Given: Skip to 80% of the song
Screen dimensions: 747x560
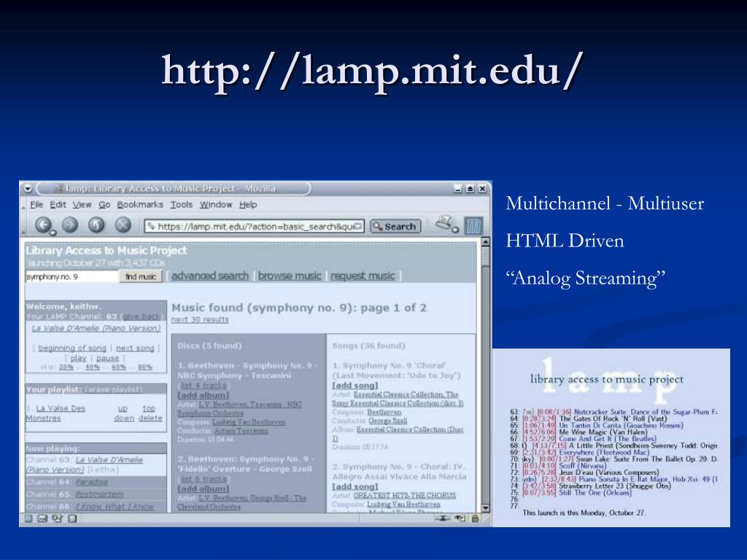Looking at the screenshot, I should pos(145,367).
